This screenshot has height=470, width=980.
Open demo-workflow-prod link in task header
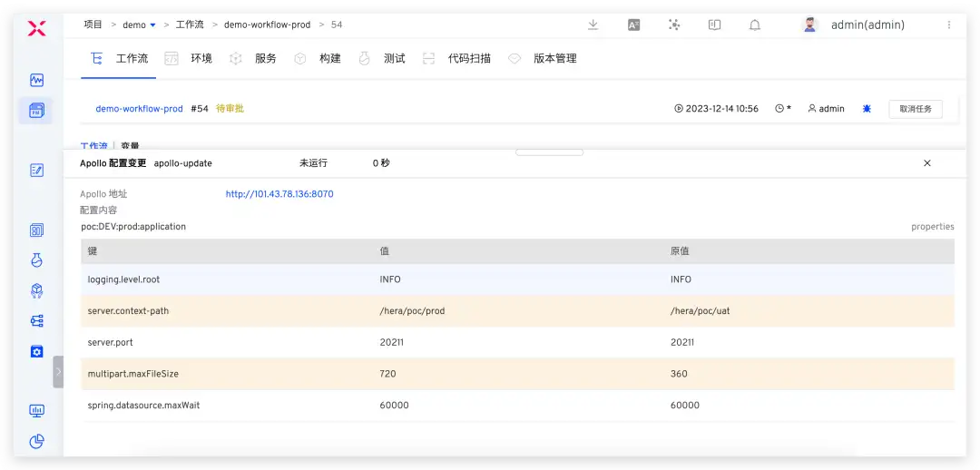point(139,109)
